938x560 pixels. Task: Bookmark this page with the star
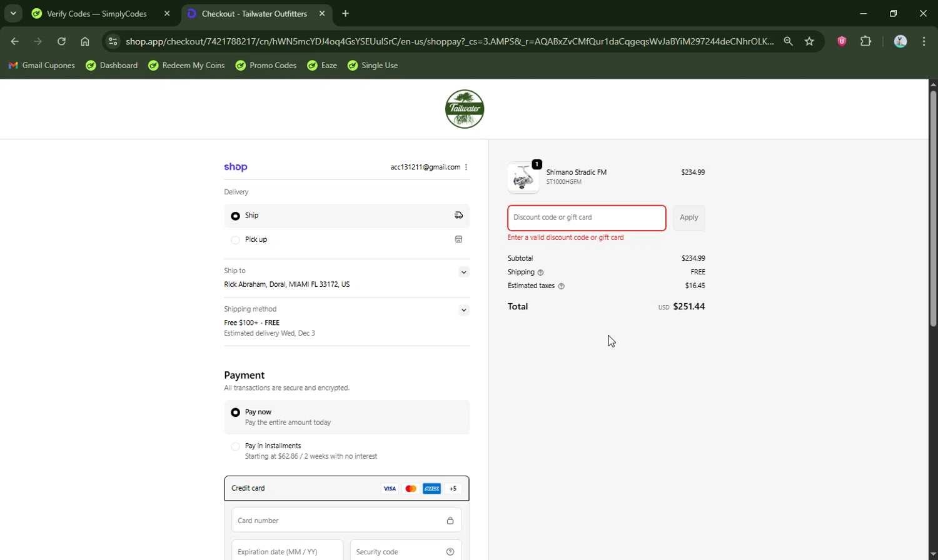[809, 41]
